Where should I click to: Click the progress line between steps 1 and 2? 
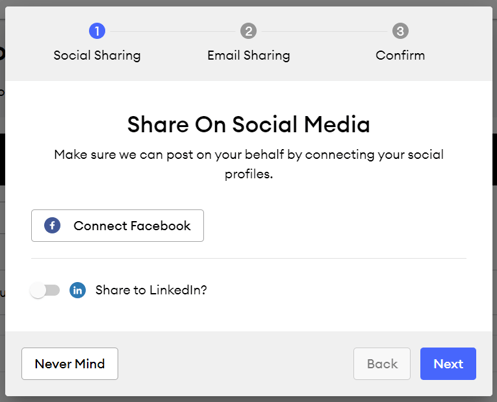[x=173, y=31]
